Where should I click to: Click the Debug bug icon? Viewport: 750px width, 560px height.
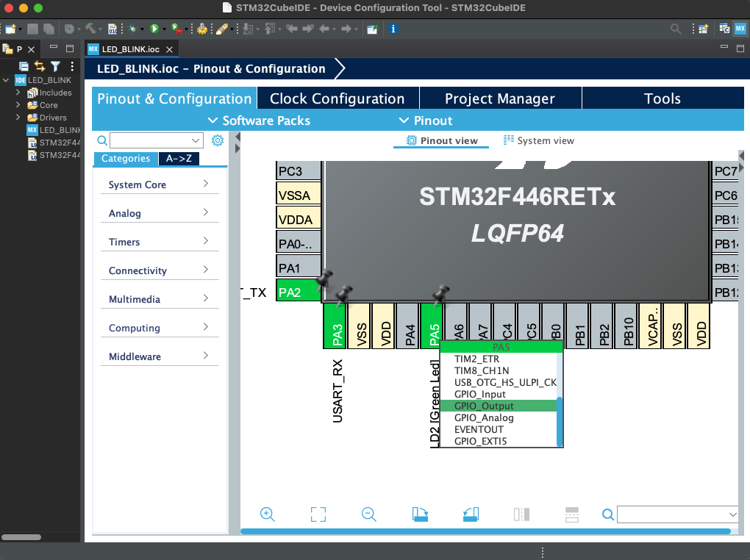point(132,29)
